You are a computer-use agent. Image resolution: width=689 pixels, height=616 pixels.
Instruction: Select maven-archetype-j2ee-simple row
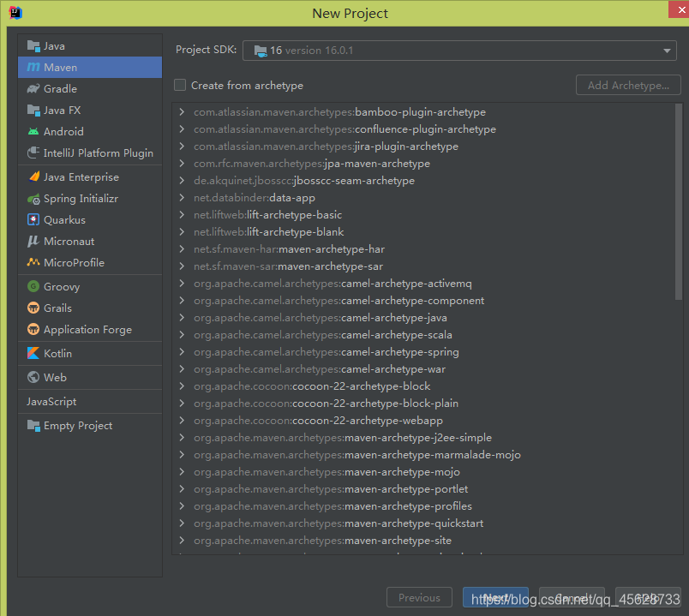tap(424, 438)
